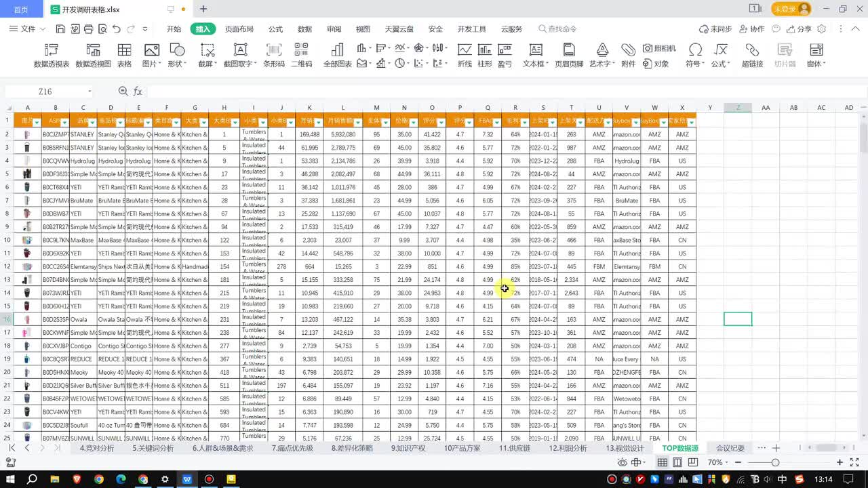The height and width of the screenshot is (488, 868).
Task: Switch to normal view in status bar
Action: 663,462
